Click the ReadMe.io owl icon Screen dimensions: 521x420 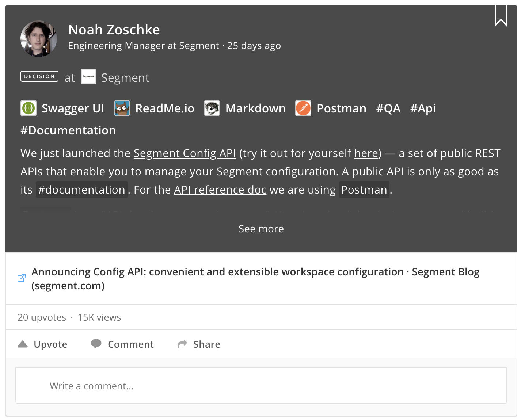click(122, 108)
